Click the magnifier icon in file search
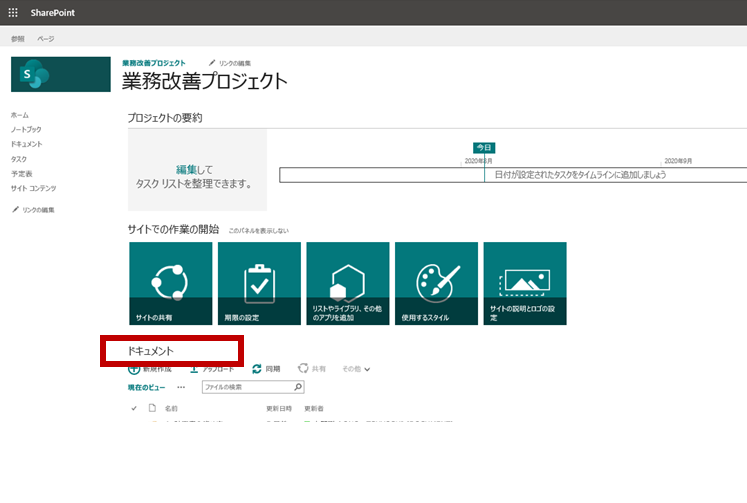The width and height of the screenshot is (747, 503). 298,387
